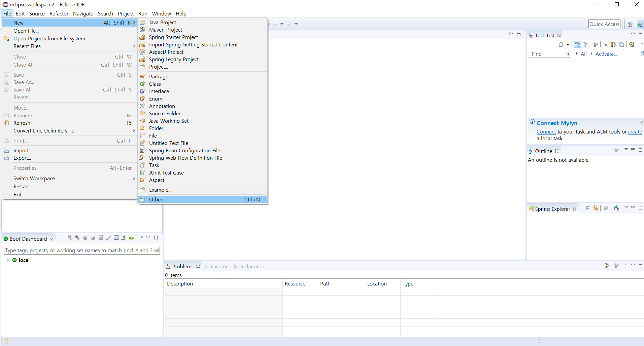This screenshot has height=346, width=644.
Task: Click the pencil edit icon in Boot Dashboard
Action: pyautogui.click(x=108, y=238)
